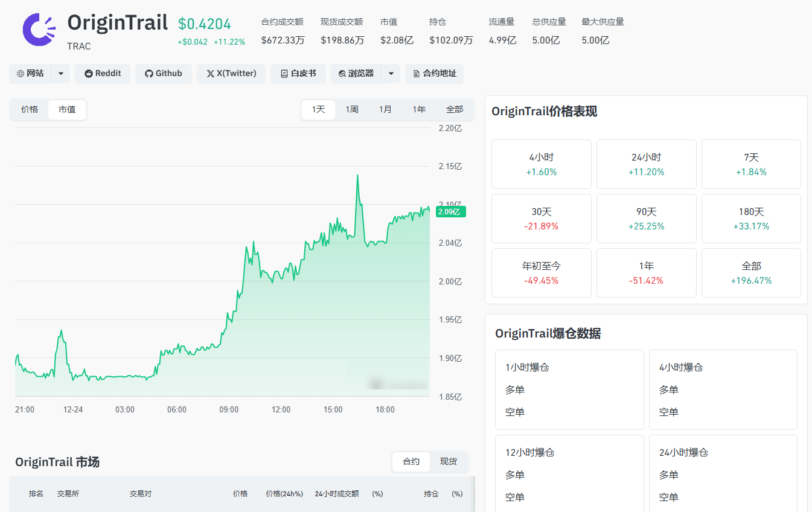Click the 流通量 4.99亿 value
This screenshot has width=812, height=512.
click(502, 40)
